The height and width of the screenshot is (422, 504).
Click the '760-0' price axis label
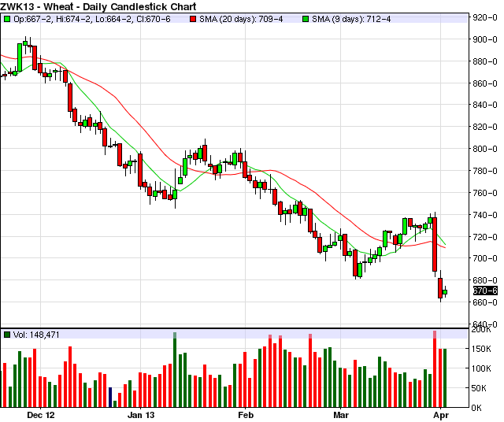tap(485, 193)
